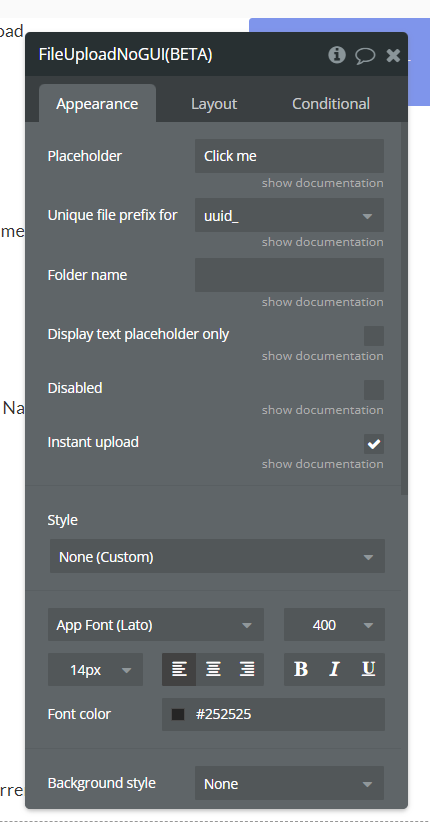Click the info icon in panel header
Image resolution: width=430 pixels, height=830 pixels.
[x=337, y=55]
